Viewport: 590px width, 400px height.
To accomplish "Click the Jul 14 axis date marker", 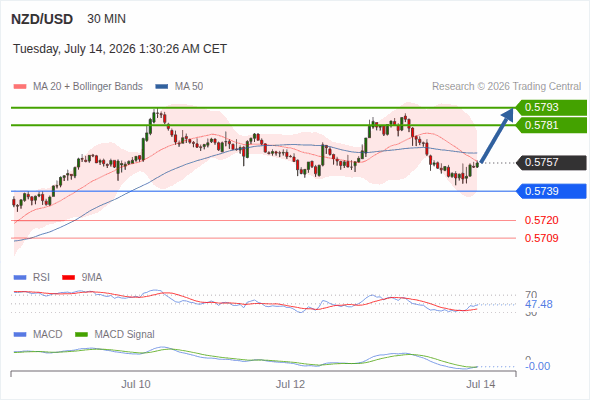I will (x=481, y=384).
